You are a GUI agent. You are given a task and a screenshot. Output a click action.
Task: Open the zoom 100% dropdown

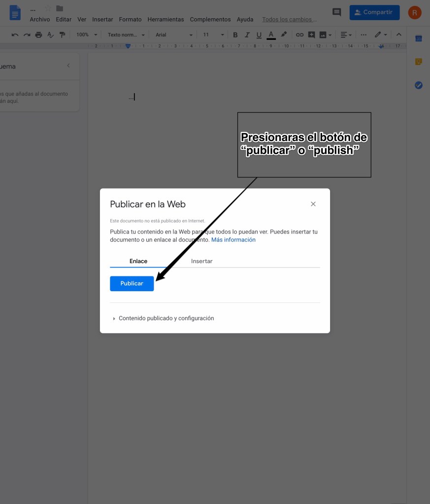point(87,35)
